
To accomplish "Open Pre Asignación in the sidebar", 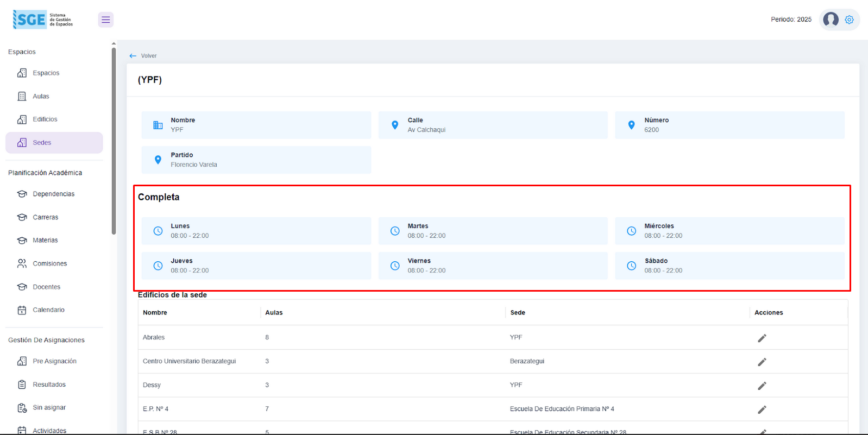I will pos(54,361).
